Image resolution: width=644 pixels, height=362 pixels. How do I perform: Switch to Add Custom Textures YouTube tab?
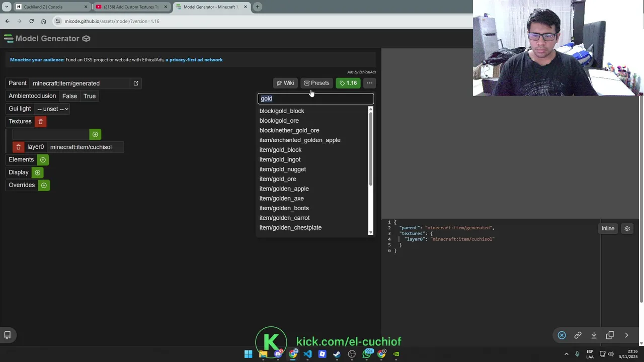coord(131,7)
